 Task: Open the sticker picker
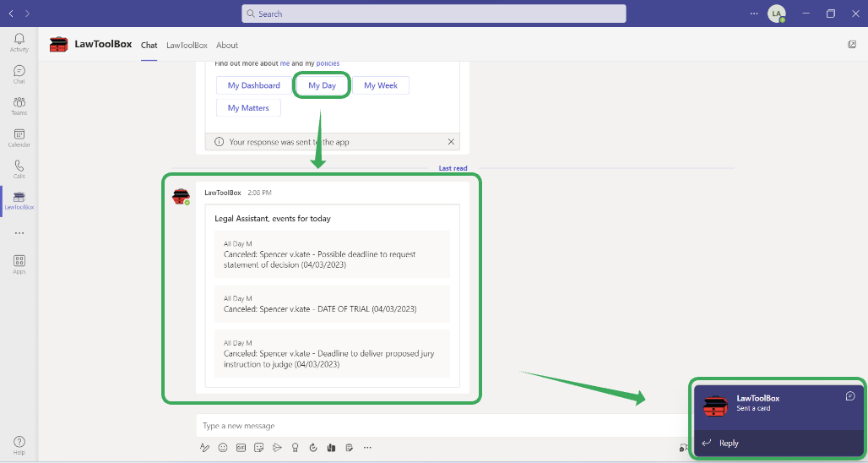coord(258,448)
